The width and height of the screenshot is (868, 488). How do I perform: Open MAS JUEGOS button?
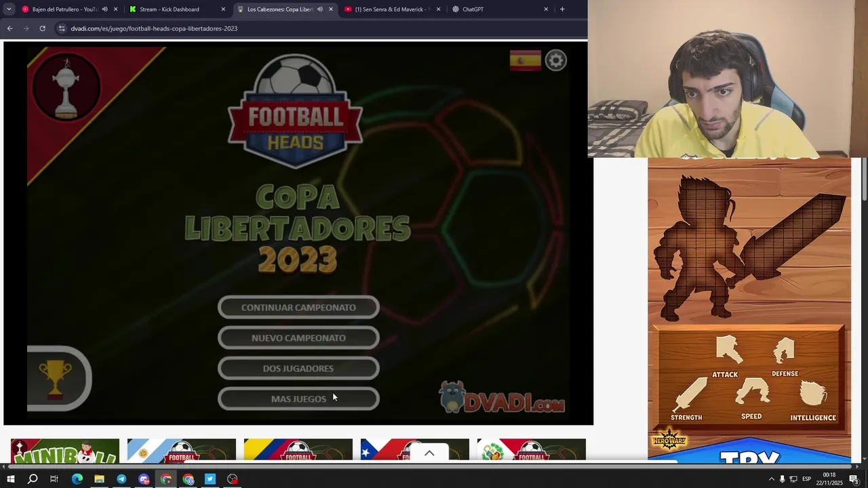click(298, 399)
